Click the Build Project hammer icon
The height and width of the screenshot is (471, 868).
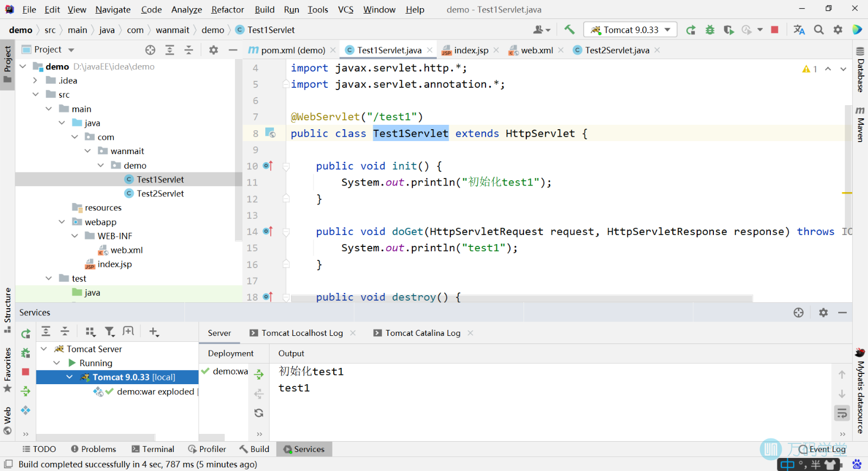569,30
